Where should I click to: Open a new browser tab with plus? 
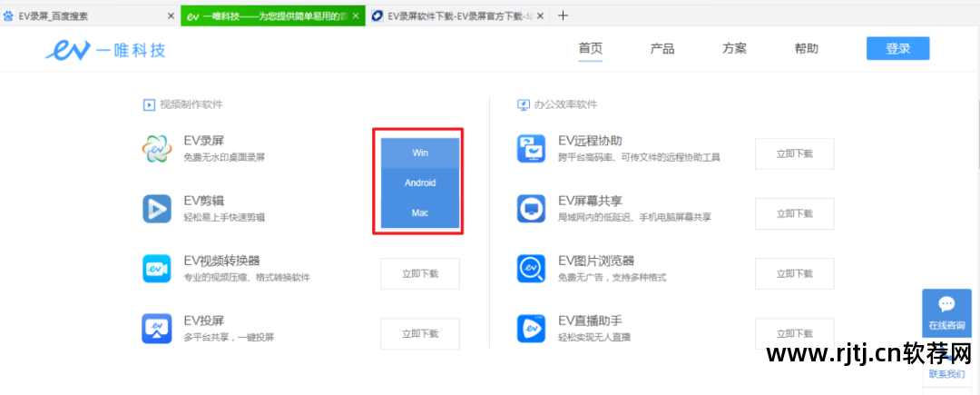563,15
